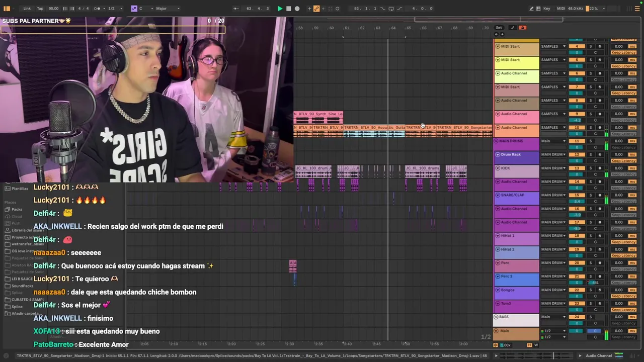Select Plantillas in the browser sidebar
The width and height of the screenshot is (644, 362).
coord(20,189)
